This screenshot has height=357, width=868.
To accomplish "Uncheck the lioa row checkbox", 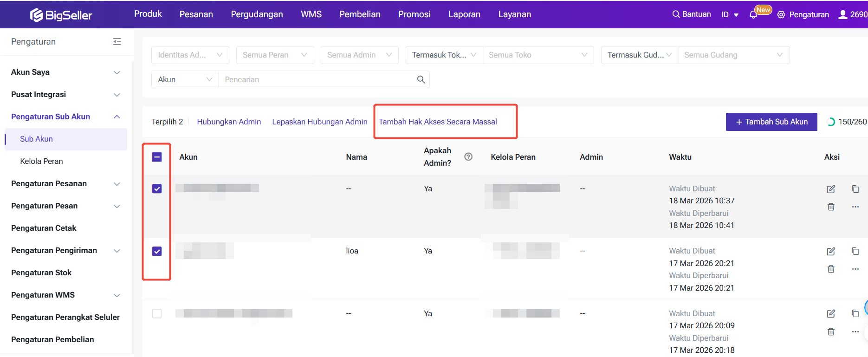I will 157,251.
